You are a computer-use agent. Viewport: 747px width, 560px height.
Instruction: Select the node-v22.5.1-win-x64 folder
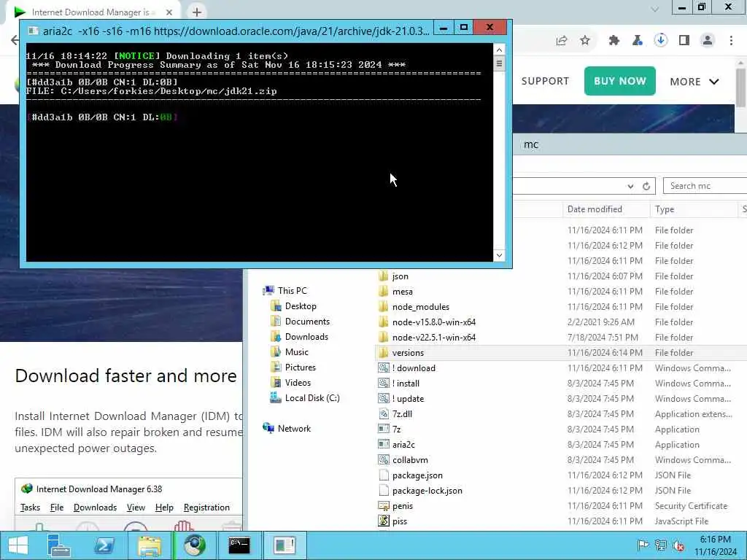pyautogui.click(x=433, y=337)
